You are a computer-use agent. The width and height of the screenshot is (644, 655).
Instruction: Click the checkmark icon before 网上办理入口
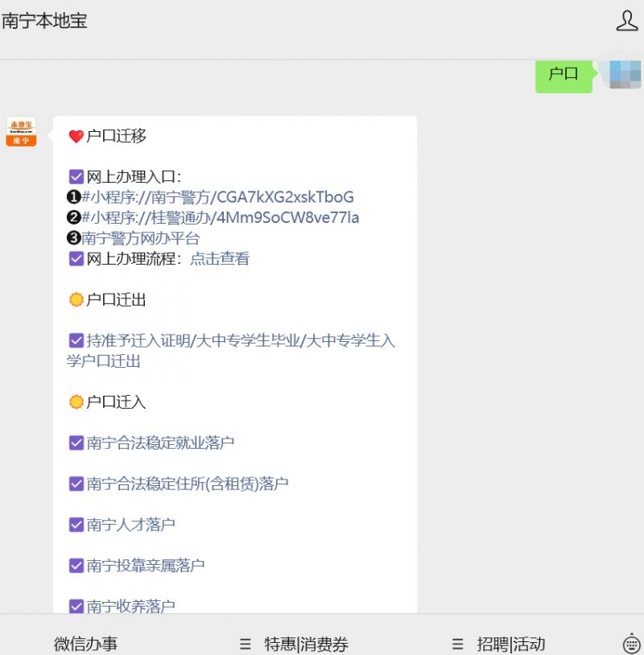tap(76, 177)
